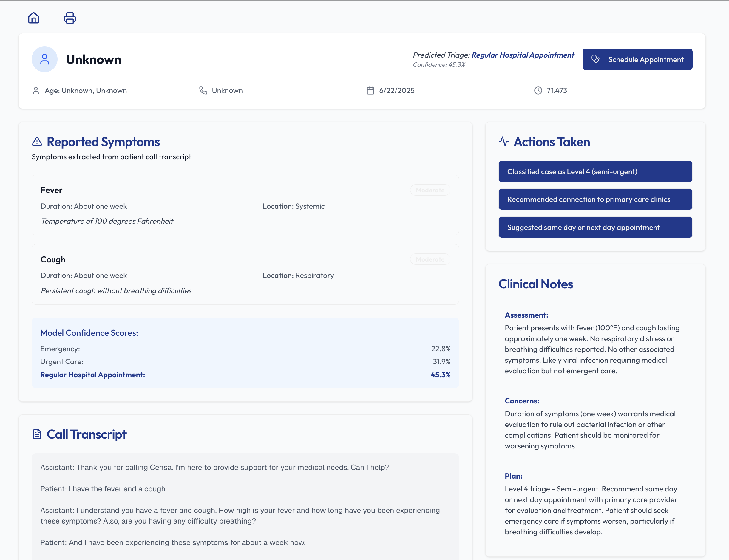Screen dimensions: 729x560
Task: Select Recommended connection to primary care clinics
Action: (x=595, y=199)
